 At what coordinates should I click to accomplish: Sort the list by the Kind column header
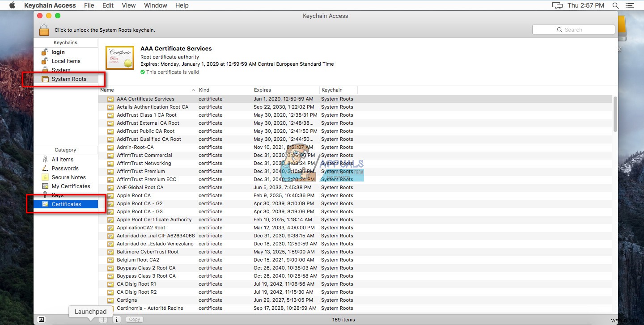click(x=225, y=90)
